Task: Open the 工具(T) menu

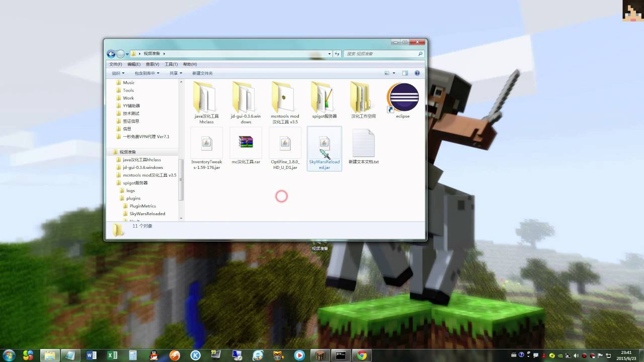Action: tap(171, 64)
